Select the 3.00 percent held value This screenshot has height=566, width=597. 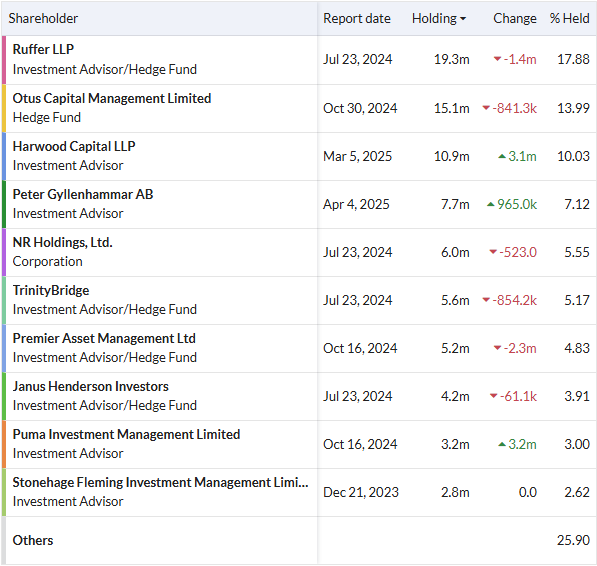tap(577, 444)
